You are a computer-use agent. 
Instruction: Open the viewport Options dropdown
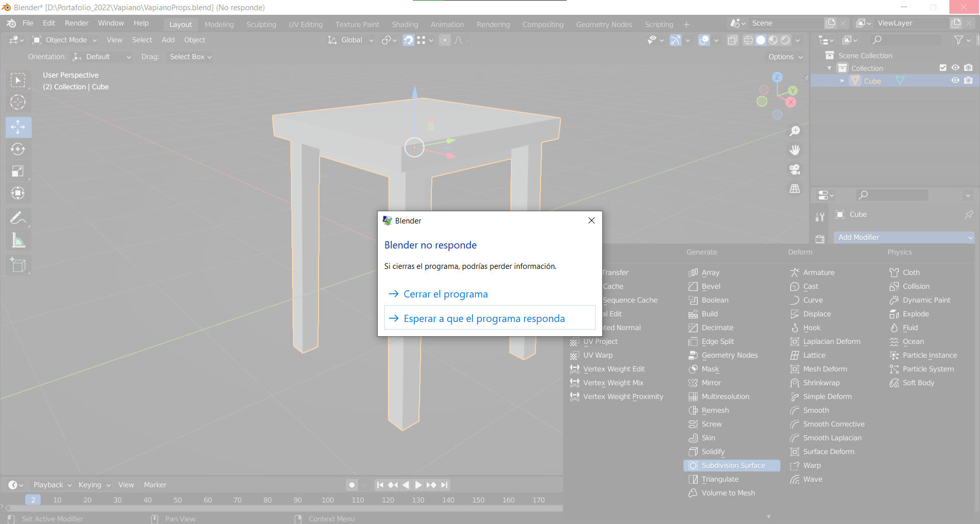click(x=785, y=57)
